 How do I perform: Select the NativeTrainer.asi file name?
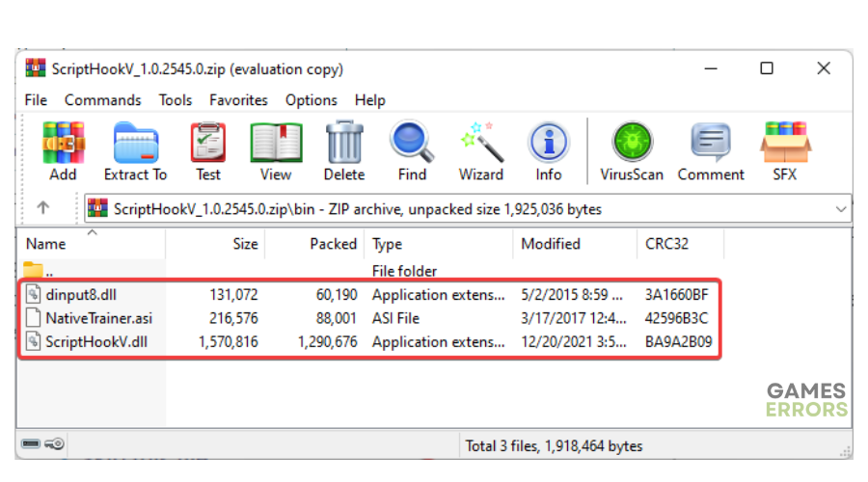[x=99, y=318]
